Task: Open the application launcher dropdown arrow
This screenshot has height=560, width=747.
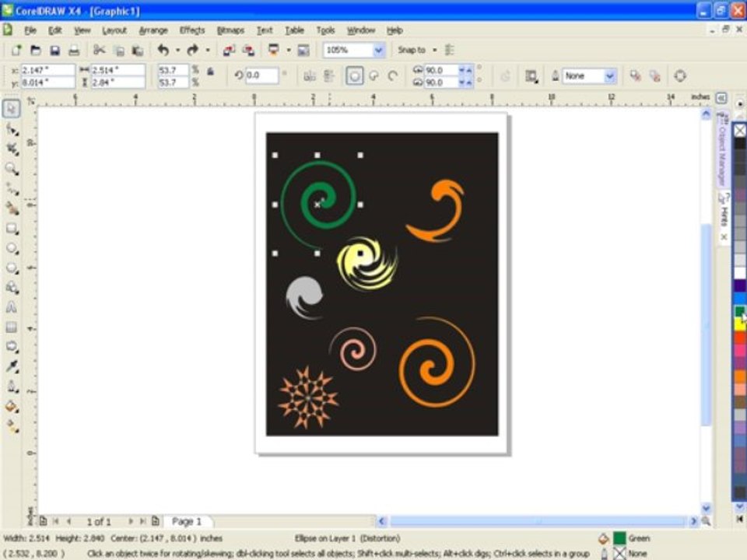Action: 289,50
